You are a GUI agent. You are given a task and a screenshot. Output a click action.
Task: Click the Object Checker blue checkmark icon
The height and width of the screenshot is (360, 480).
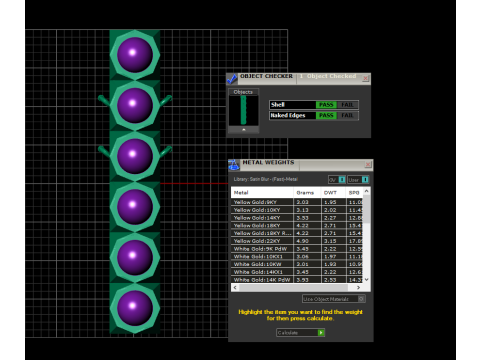(x=232, y=79)
